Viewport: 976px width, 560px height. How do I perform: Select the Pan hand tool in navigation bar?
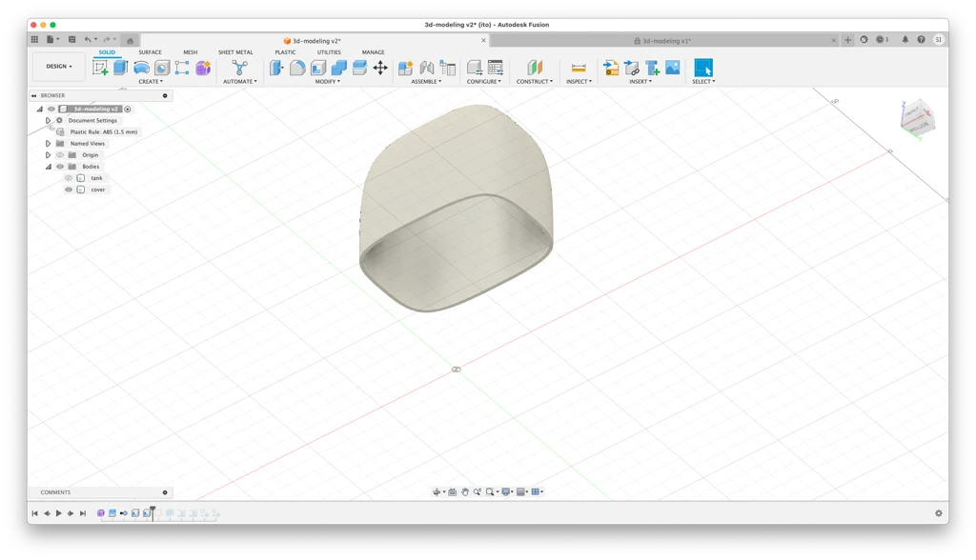pos(465,492)
